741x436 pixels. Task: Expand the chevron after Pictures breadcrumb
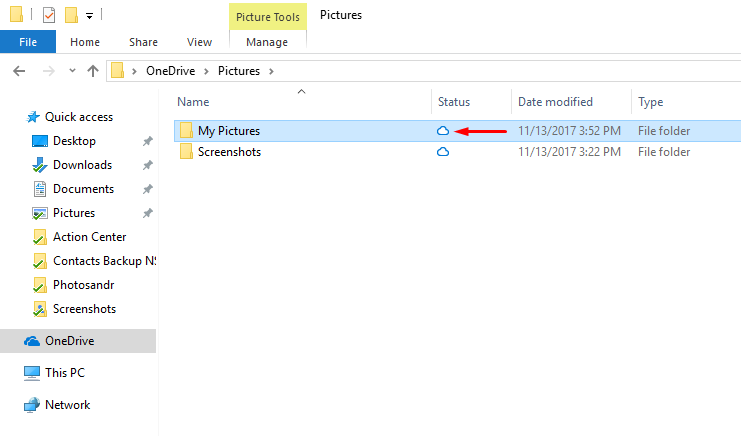click(271, 71)
